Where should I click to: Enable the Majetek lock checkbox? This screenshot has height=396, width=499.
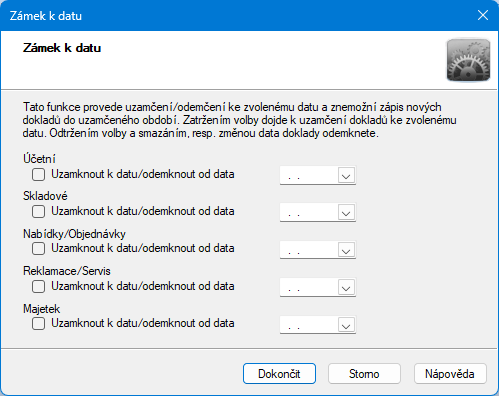38,324
